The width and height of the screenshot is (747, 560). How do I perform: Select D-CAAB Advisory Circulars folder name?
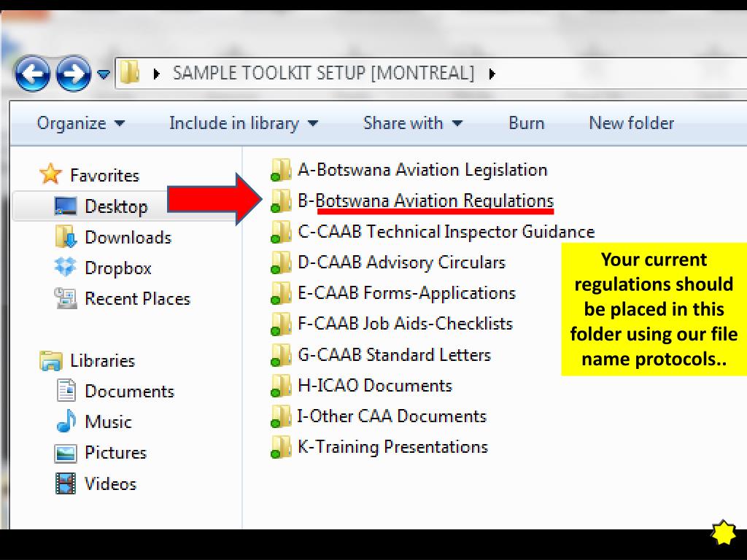point(402,262)
